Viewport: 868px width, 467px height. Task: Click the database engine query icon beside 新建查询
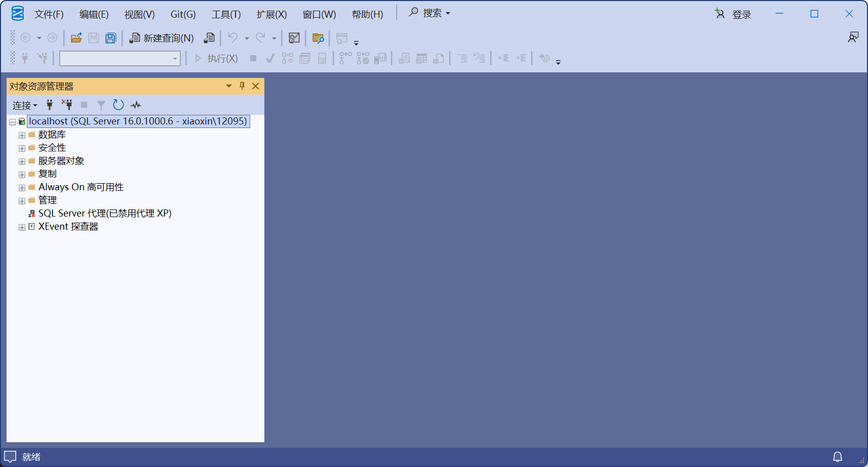209,38
